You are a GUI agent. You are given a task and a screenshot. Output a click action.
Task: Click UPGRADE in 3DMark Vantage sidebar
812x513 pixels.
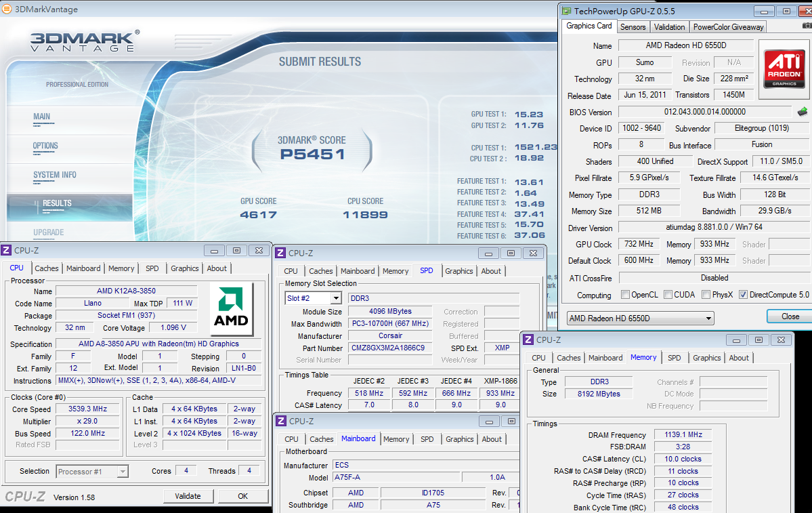pos(49,232)
